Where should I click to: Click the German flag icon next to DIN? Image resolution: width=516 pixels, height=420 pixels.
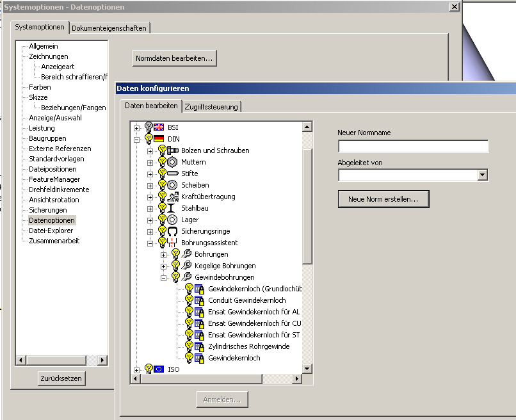pyautogui.click(x=159, y=138)
